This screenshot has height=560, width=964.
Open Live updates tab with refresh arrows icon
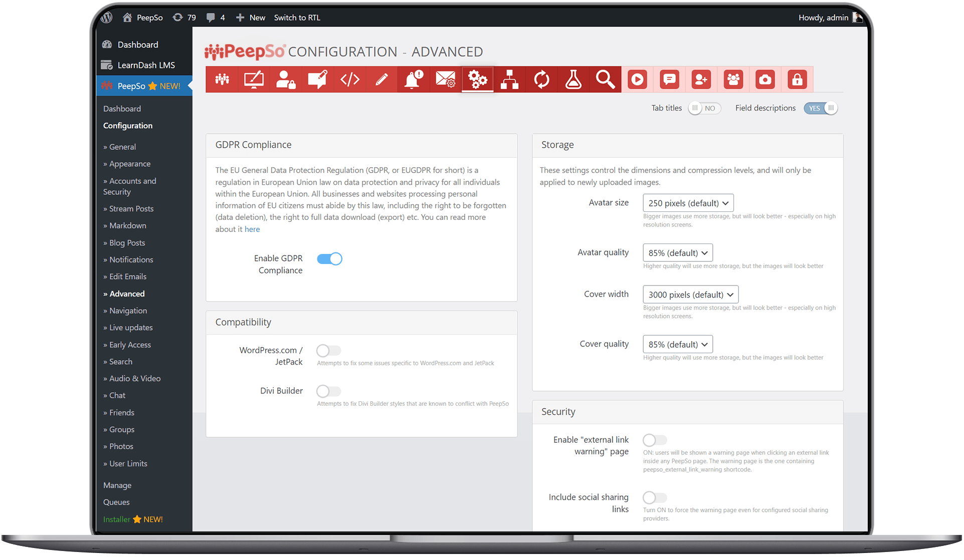541,80
